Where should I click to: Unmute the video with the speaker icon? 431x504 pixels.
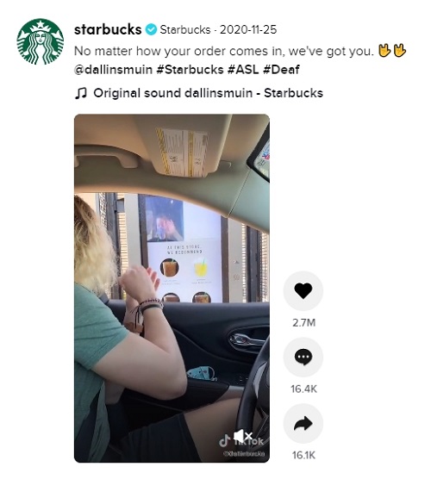click(242, 436)
